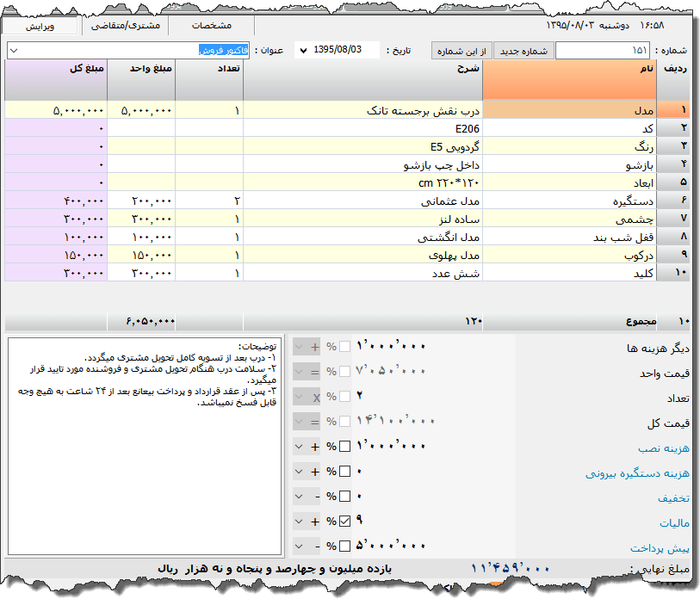Select the مشخصات tab
Viewport: 700px width, 599px height.
tap(211, 27)
